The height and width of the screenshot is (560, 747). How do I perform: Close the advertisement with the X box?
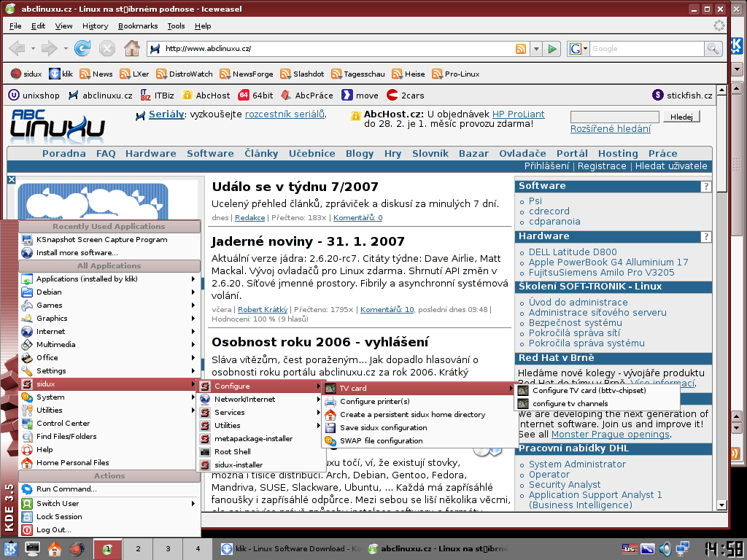pos(12,179)
